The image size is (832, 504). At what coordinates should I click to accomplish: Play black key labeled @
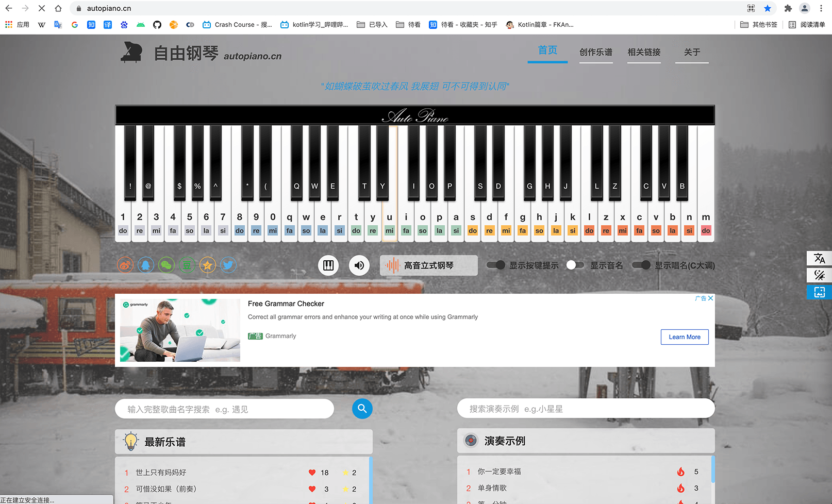tap(148, 162)
